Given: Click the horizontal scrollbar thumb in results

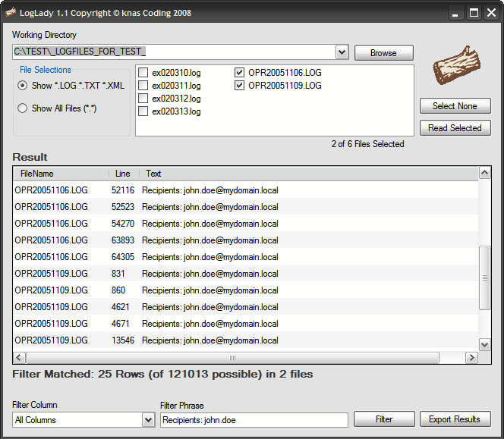Looking at the screenshot, I should click(233, 357).
